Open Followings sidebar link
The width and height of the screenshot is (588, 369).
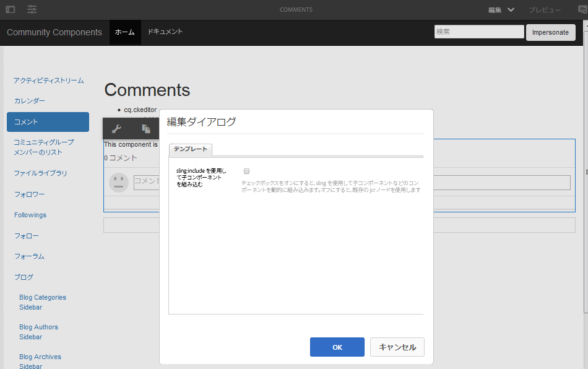[x=30, y=215]
